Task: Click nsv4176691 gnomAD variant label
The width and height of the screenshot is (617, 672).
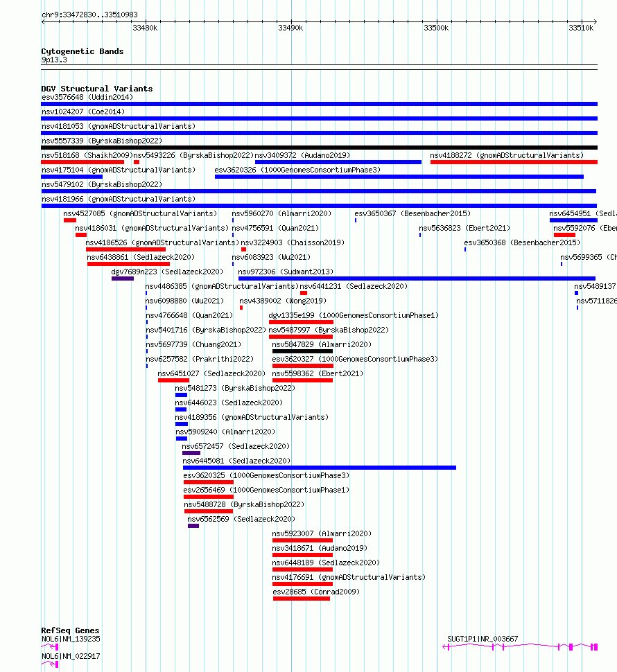Action: [x=349, y=578]
